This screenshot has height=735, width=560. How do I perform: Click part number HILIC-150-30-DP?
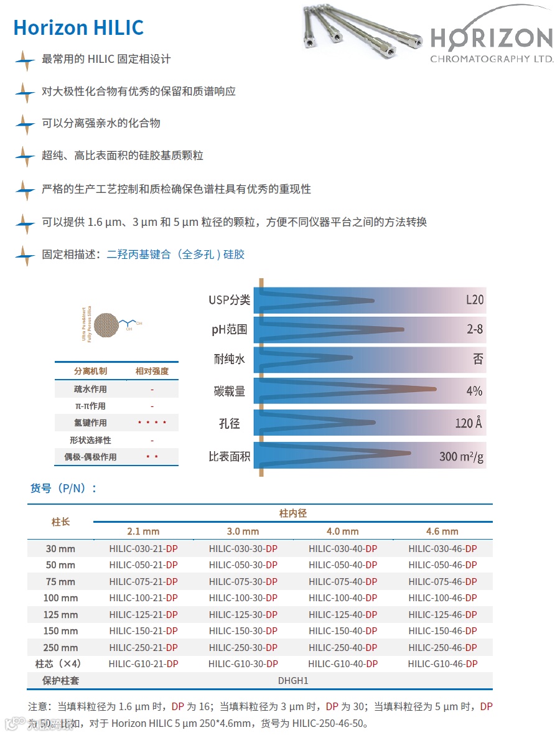[243, 631]
